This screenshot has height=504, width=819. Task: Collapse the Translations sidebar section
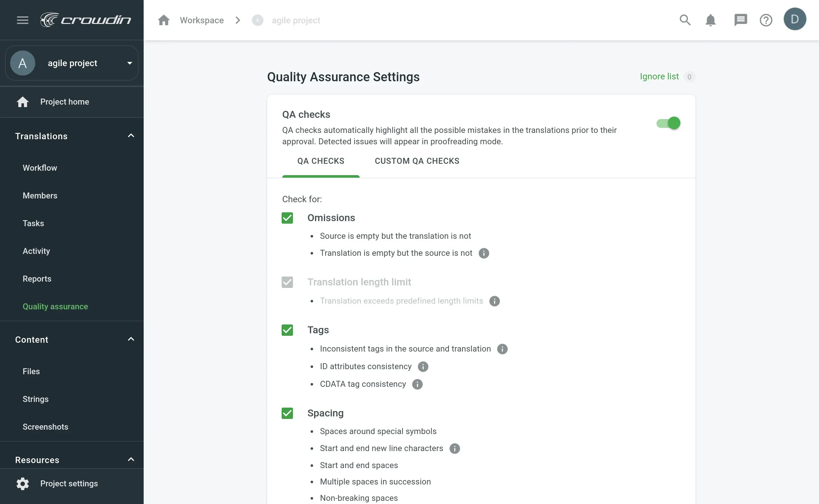coord(131,136)
